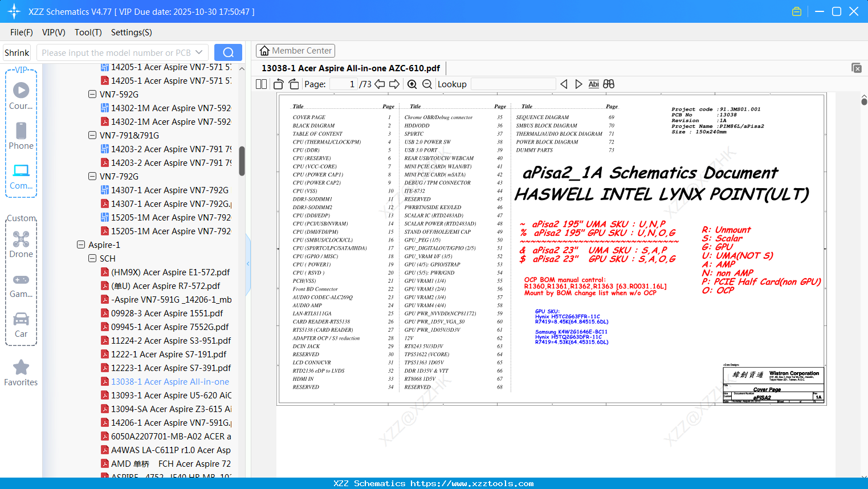This screenshot has width=868, height=489.
Task: Focus the Page number field
Action: [344, 84]
